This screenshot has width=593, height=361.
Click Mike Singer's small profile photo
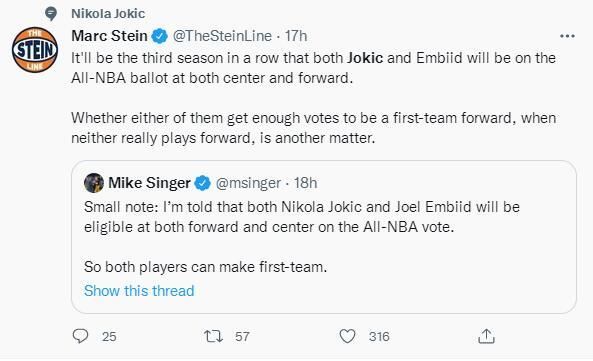click(x=94, y=183)
